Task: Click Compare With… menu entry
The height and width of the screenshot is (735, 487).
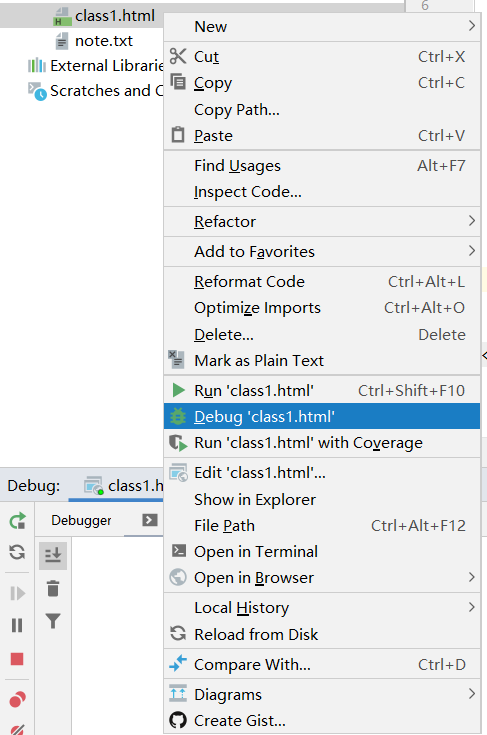Action: point(322,664)
